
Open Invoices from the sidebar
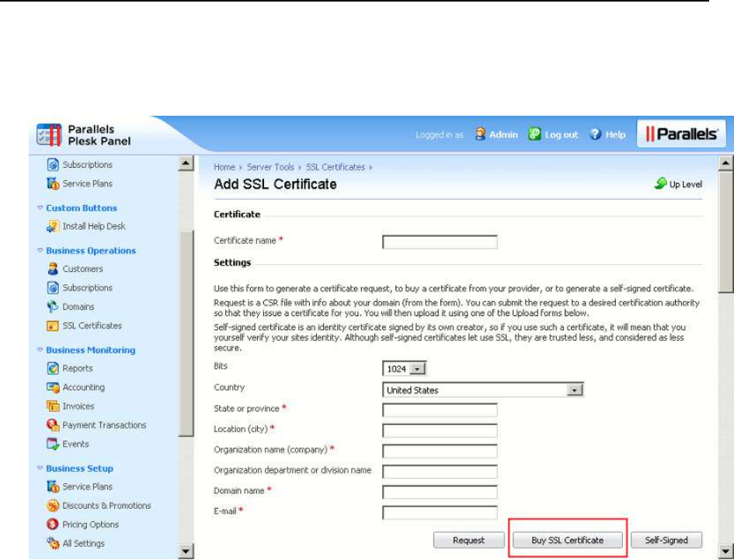[x=78, y=406]
